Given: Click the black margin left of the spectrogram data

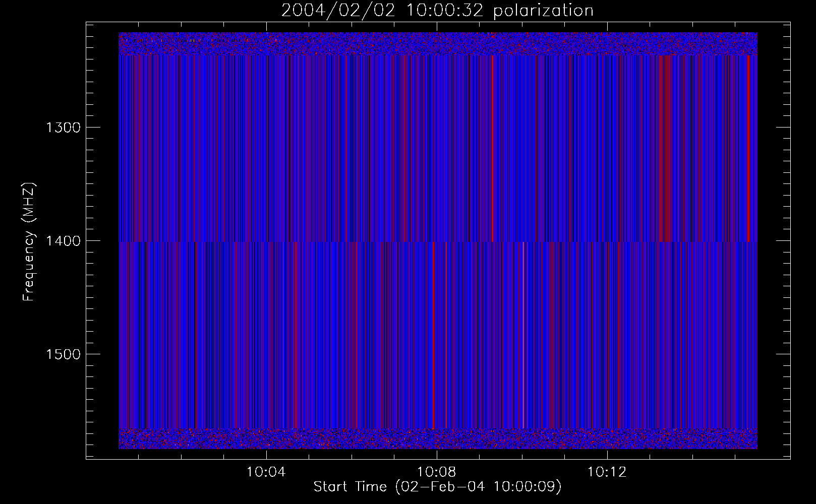Looking at the screenshot, I should pyautogui.click(x=102, y=240).
